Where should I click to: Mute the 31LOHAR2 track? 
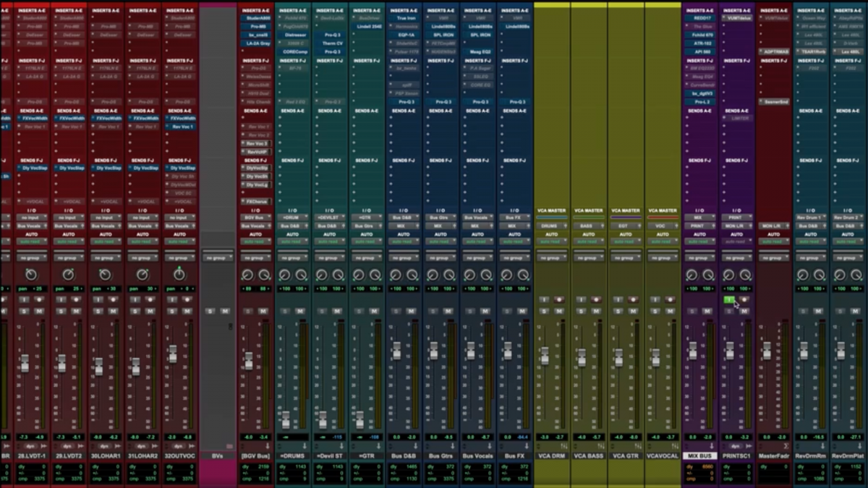(x=150, y=310)
